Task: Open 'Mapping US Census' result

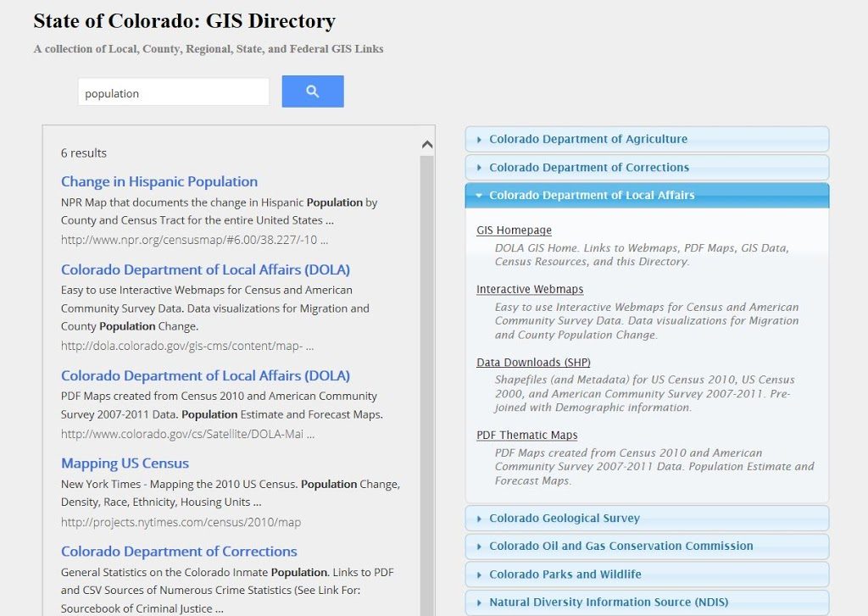Action: pyautogui.click(x=125, y=463)
